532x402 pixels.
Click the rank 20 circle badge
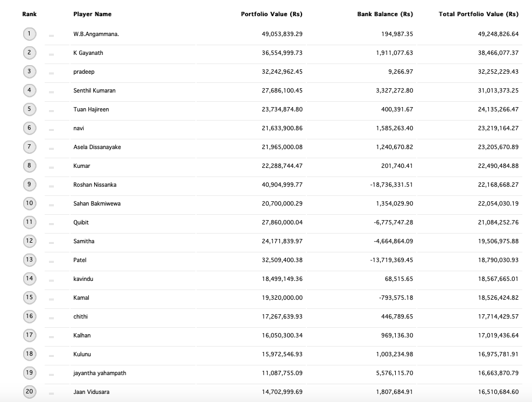30,391
